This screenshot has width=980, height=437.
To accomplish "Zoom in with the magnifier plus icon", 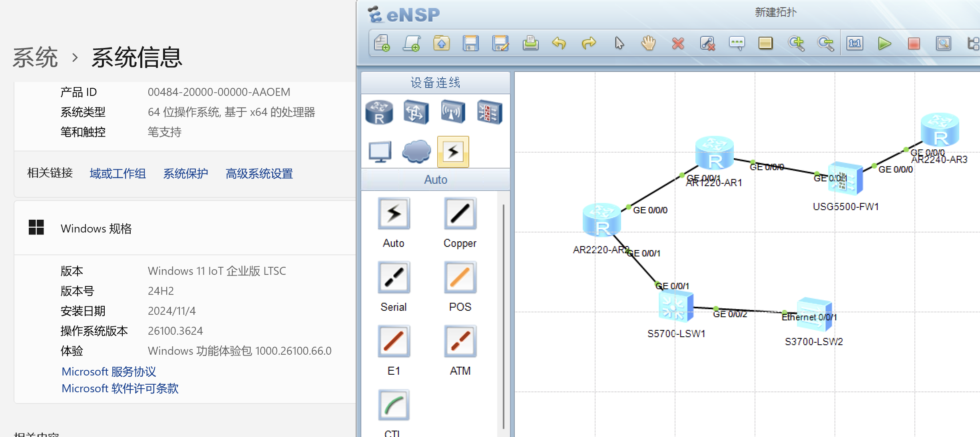I will click(796, 43).
